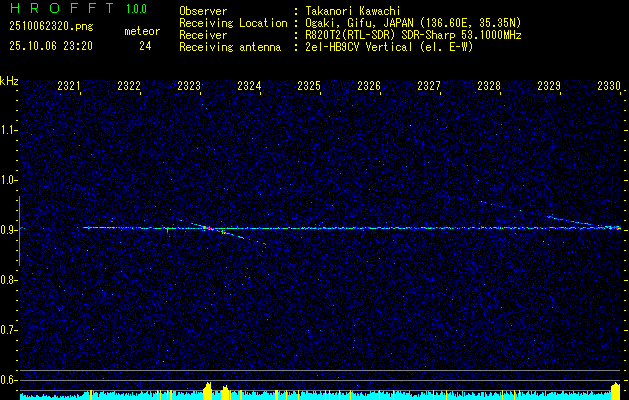
Task: Click the Receiving antenna field label
Action: click(x=230, y=47)
